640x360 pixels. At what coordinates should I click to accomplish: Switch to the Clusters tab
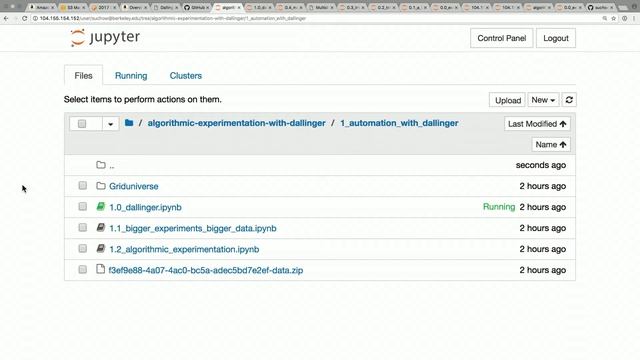[x=186, y=76]
